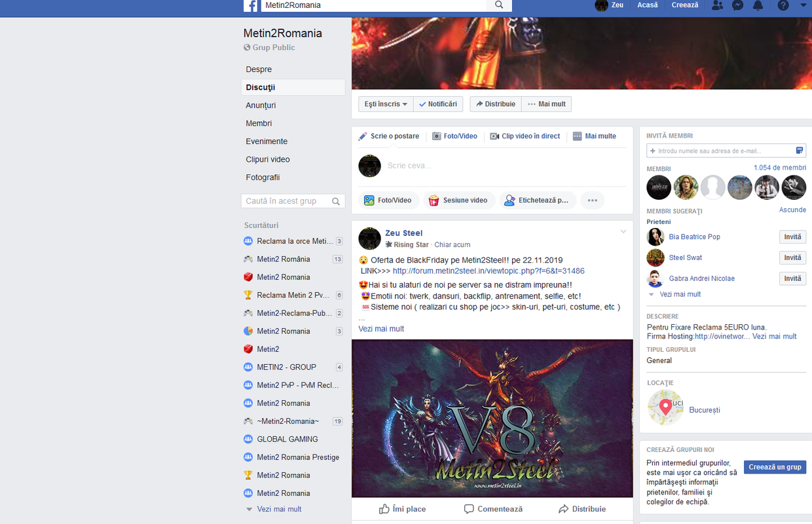812x524 pixels.
Task: Go to Acasă home link
Action: click(648, 5)
